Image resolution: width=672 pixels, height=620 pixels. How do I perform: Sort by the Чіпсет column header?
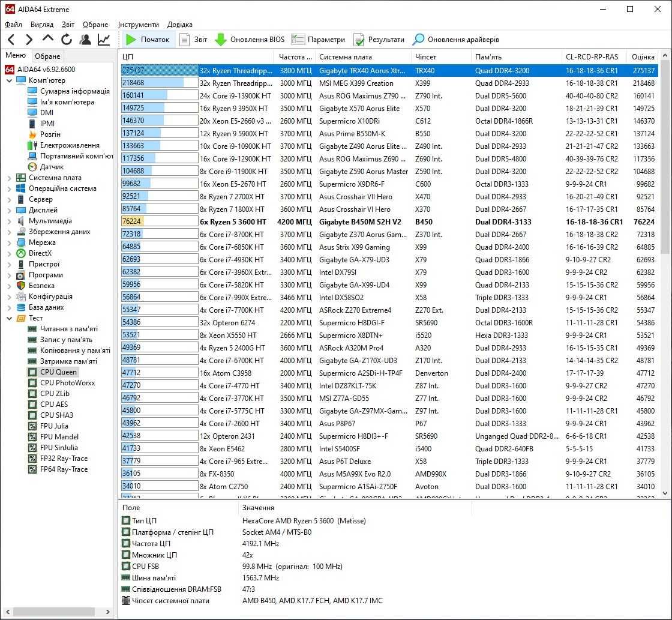441,56
